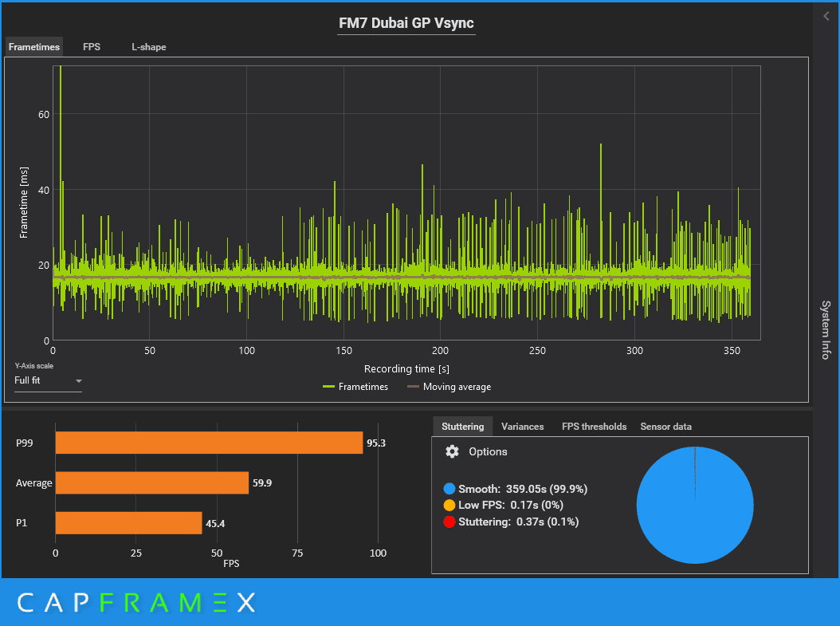Switch to the Variances tab
This screenshot has height=626, width=840.
click(x=522, y=427)
